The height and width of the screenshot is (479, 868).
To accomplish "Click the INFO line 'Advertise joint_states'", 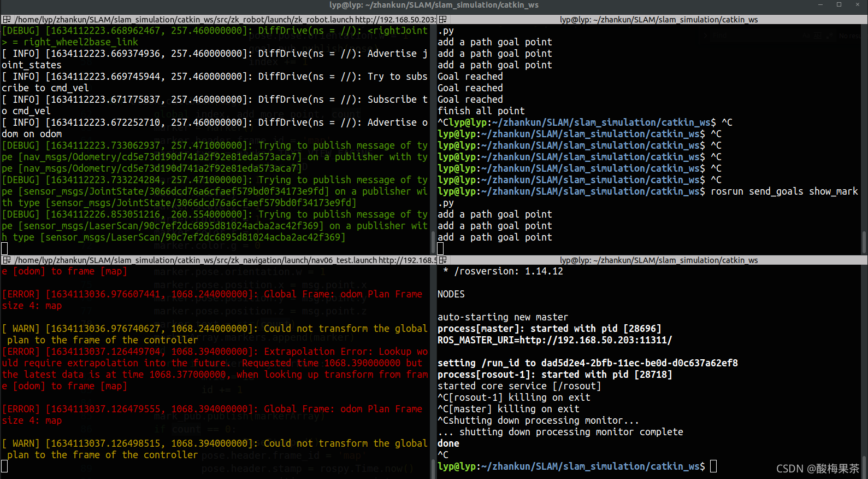I will tap(215, 59).
